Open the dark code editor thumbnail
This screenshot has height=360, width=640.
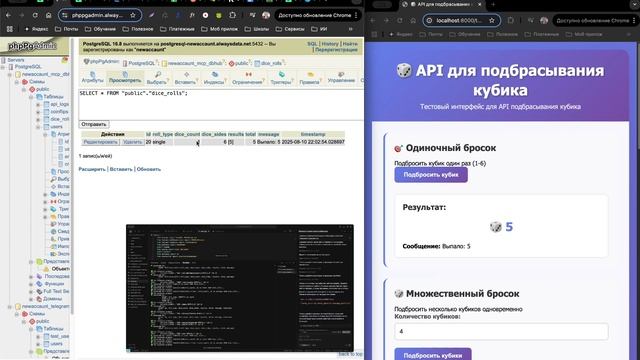click(240, 288)
